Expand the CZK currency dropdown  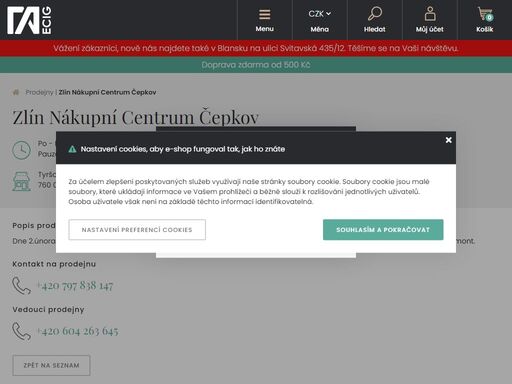[319, 14]
